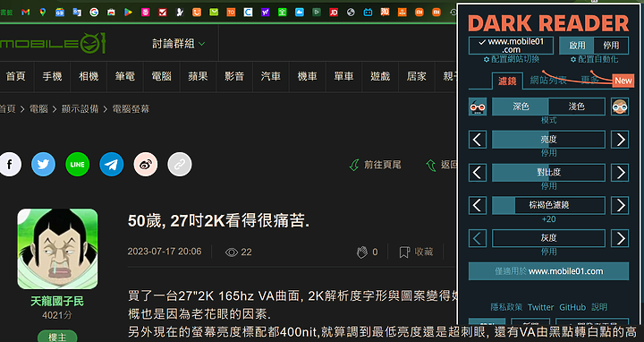The height and width of the screenshot is (342, 644).
Task: Click the 棕褐色濾鏡 sepia slider bar
Action: [548, 205]
